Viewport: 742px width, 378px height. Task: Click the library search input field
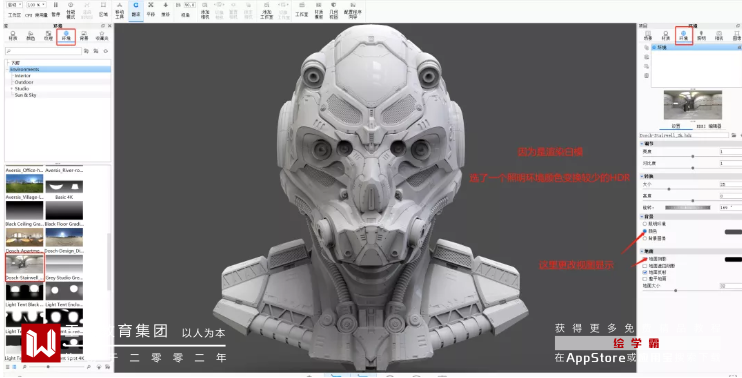click(44, 51)
